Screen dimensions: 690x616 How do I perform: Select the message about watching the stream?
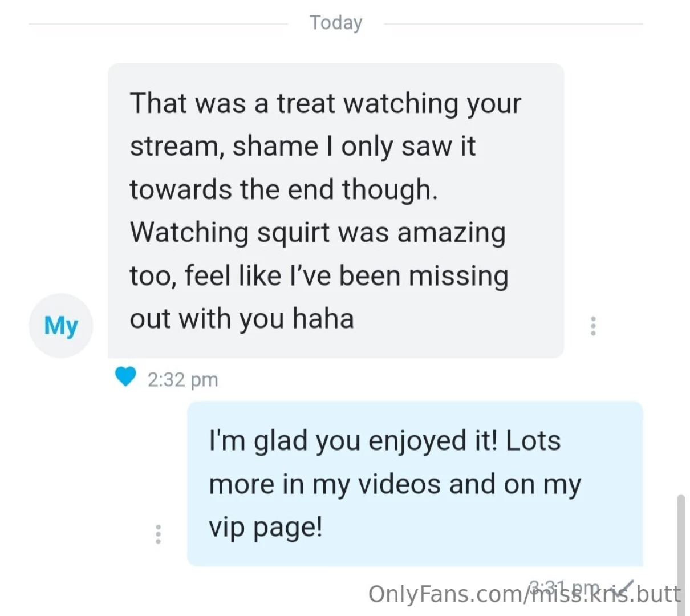(x=335, y=210)
